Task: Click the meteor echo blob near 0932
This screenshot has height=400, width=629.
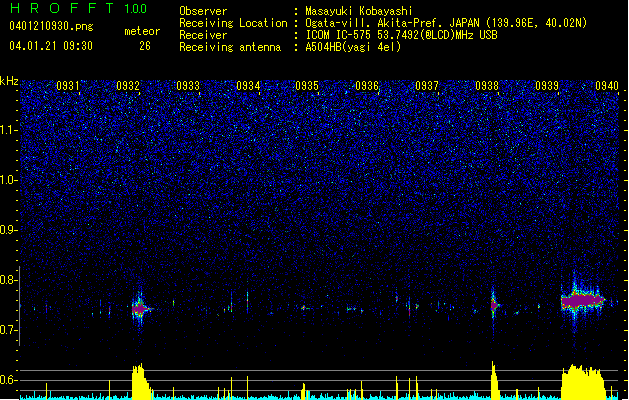Action: pyautogui.click(x=140, y=309)
